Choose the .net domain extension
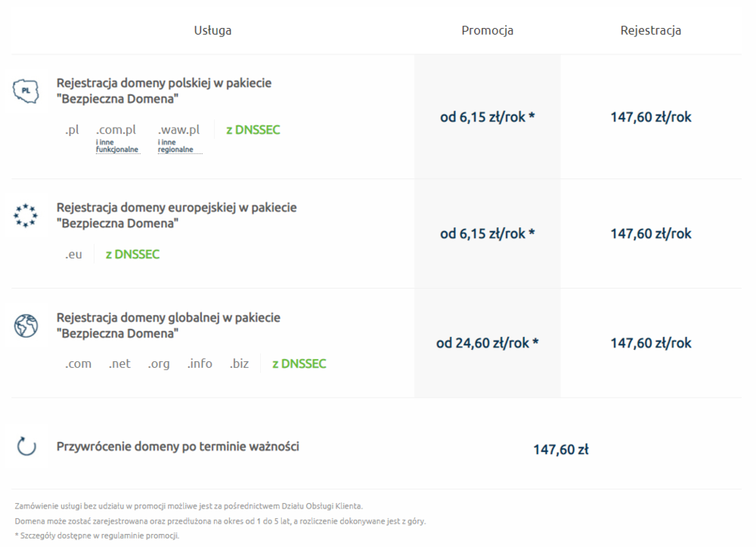 click(x=119, y=364)
